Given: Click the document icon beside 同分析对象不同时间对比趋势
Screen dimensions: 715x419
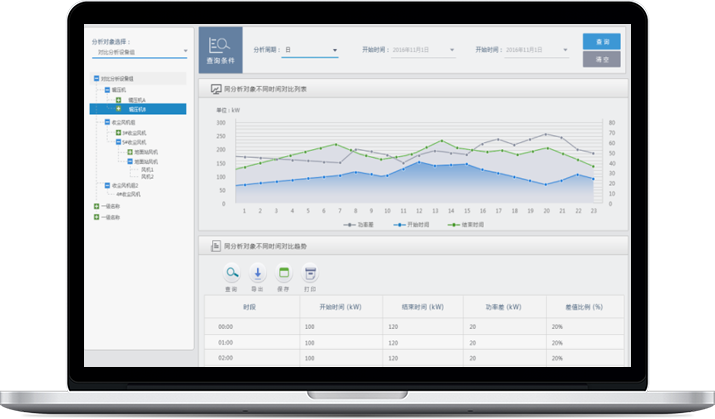Looking at the screenshot, I should pos(214,245).
